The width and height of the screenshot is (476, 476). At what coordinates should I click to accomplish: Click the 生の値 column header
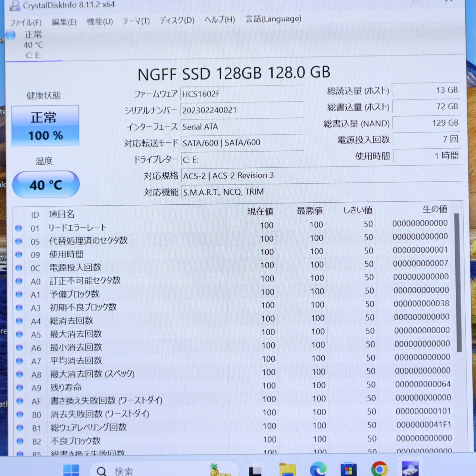click(x=435, y=209)
